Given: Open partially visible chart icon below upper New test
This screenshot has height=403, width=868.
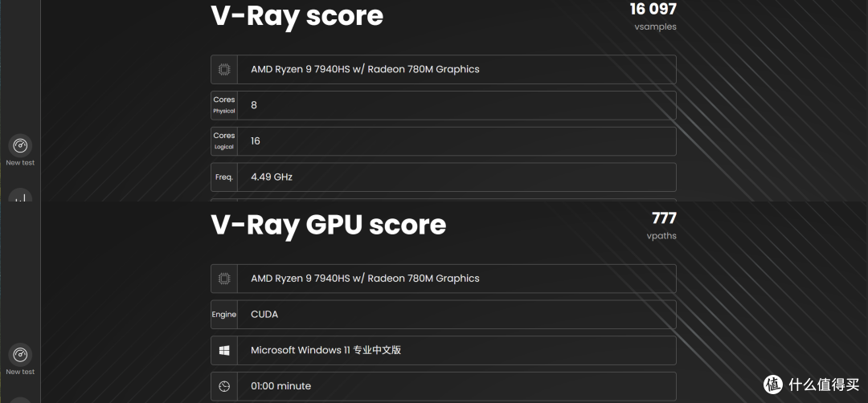Looking at the screenshot, I should (20, 196).
